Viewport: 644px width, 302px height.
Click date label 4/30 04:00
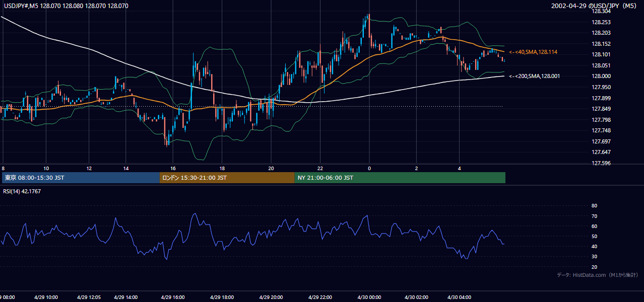pos(460,297)
